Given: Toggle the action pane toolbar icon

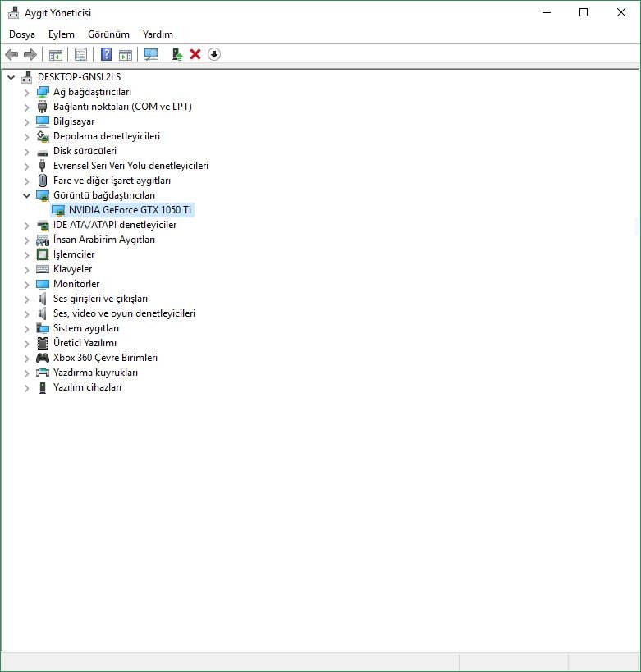Looking at the screenshot, I should [126, 54].
